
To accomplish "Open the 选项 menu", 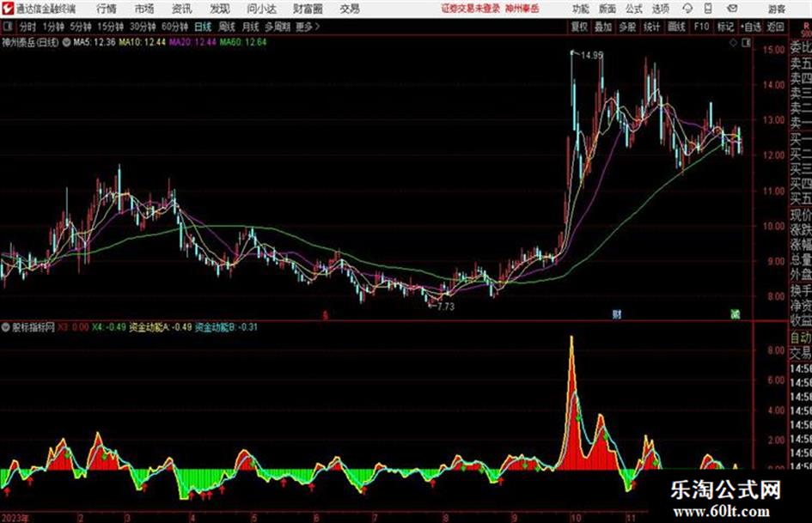I will pos(661,9).
